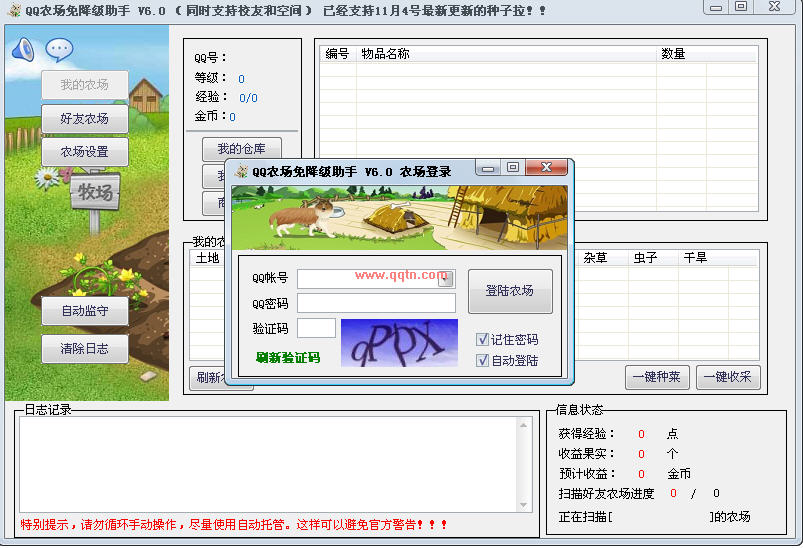Click the 杂草 column header
Viewport: 803px width, 548px height.
pyautogui.click(x=601, y=258)
